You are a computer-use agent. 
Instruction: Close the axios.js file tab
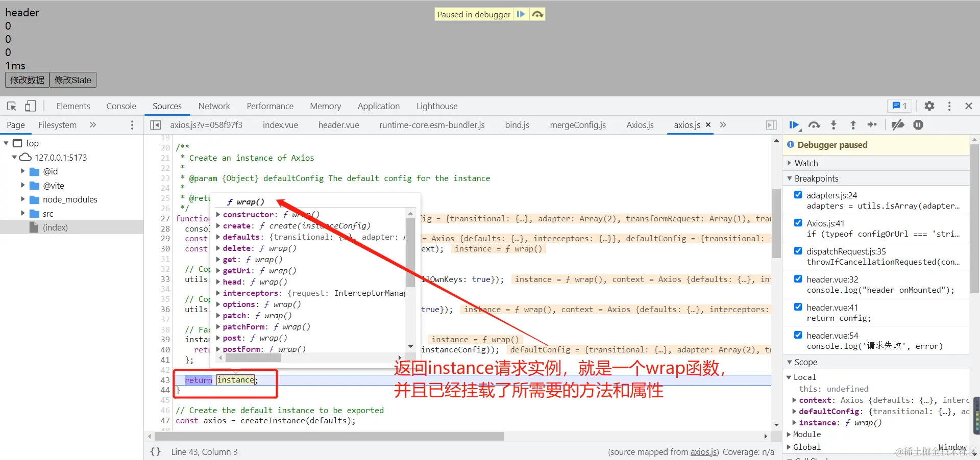[x=708, y=125]
